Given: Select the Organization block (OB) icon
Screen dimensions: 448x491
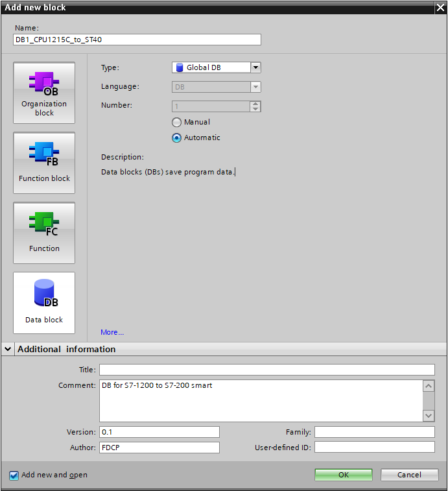Looking at the screenshot, I should click(44, 93).
